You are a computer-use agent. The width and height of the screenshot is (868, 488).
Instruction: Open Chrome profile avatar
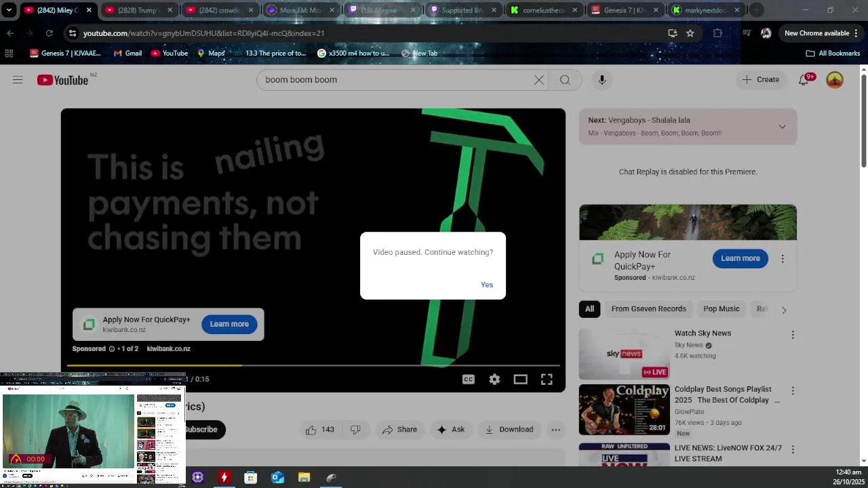coord(766,33)
